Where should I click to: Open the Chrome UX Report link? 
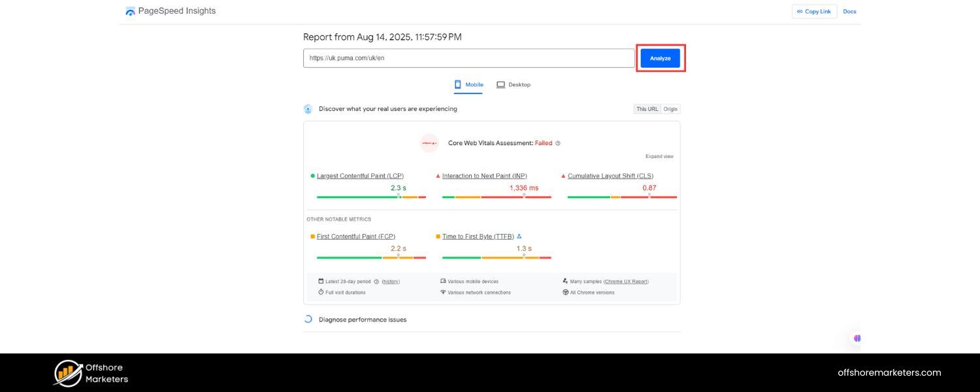tap(626, 282)
